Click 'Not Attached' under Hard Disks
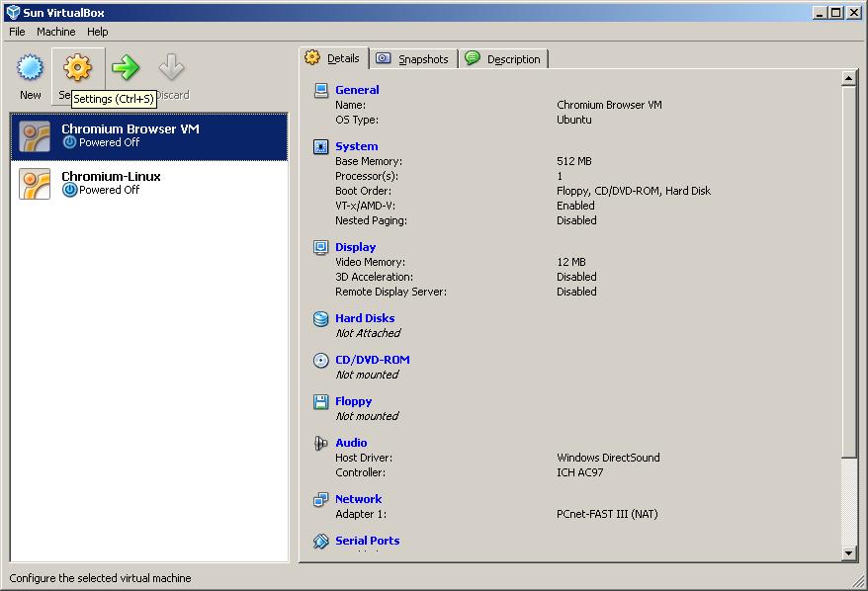The width and height of the screenshot is (868, 591). tap(368, 333)
